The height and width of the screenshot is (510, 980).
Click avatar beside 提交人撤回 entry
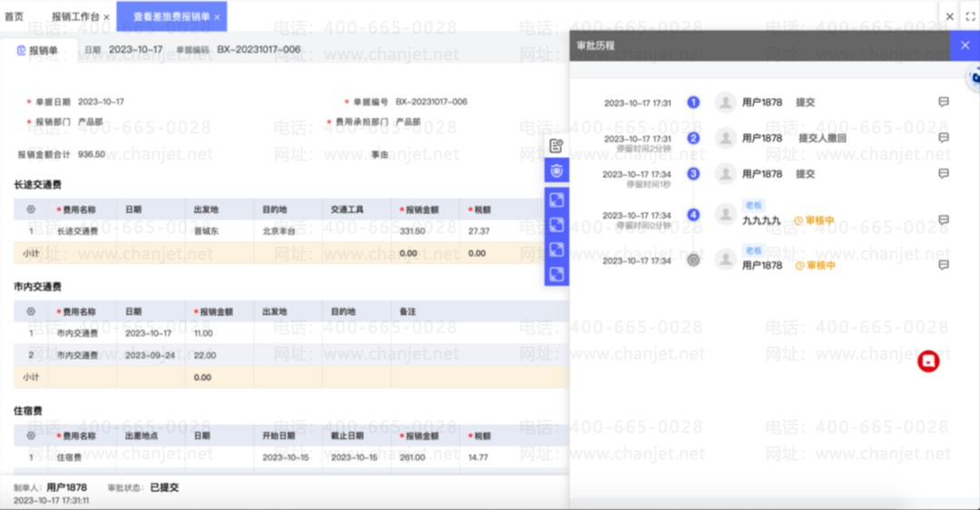point(725,138)
